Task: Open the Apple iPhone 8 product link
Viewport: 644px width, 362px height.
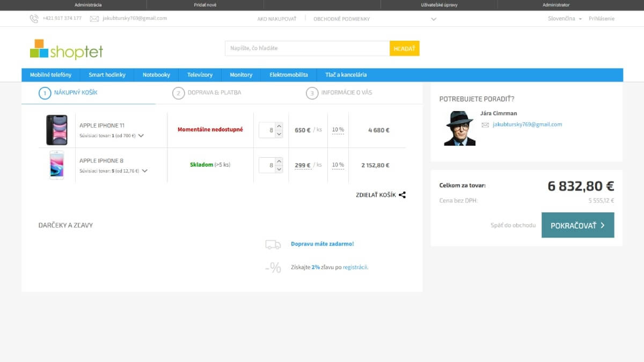Action: 101,160
